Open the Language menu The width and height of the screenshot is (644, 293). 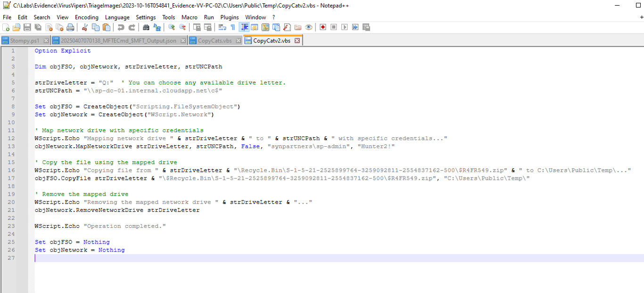117,17
